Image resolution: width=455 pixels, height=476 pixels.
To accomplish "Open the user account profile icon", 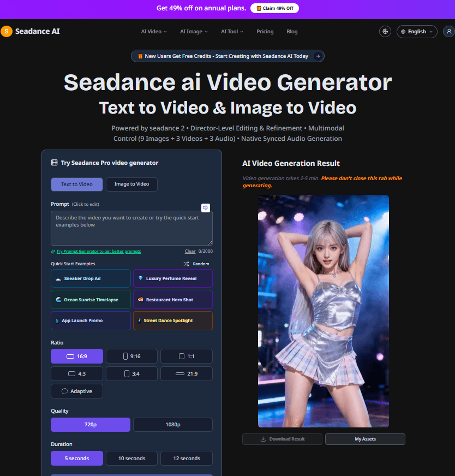I will (449, 31).
